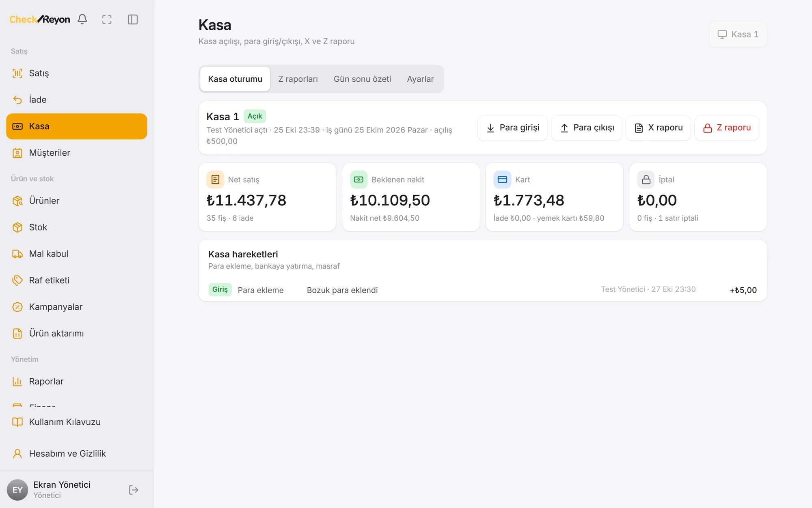Click the Raf etiketi tag icon
The image size is (812, 508).
(17, 280)
